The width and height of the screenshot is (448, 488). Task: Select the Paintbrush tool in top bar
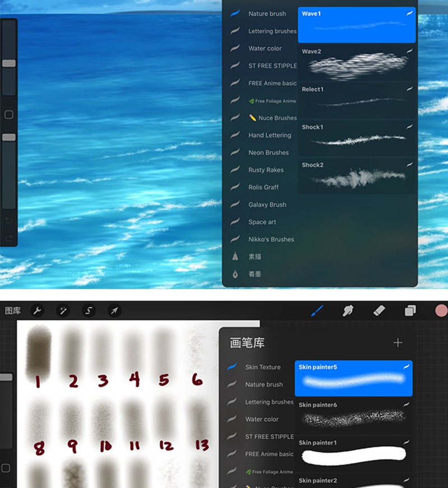pos(317,310)
